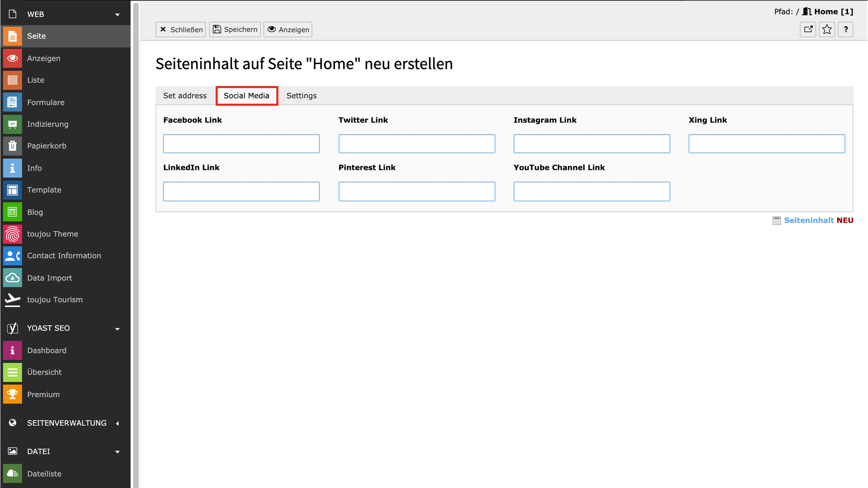Click into the Facebook Link field
The width and height of the screenshot is (868, 488).
(x=241, y=144)
